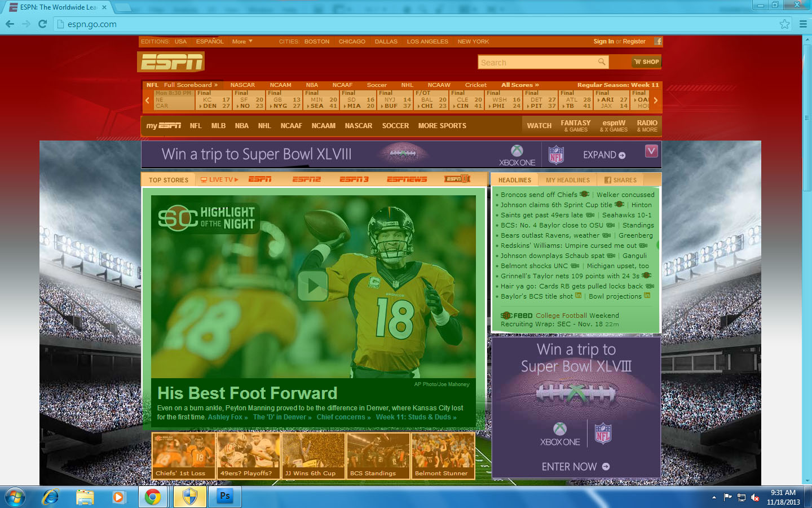Bookmark this page with the star icon
The height and width of the screenshot is (508, 812).
784,24
